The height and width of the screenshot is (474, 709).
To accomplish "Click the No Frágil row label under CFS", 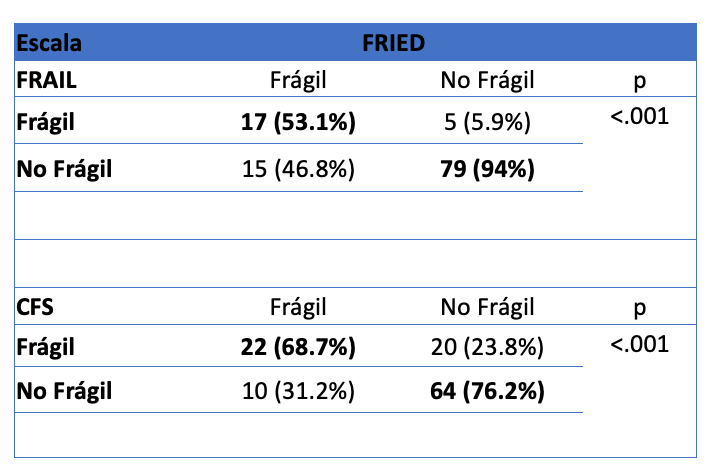I will pos(64,392).
